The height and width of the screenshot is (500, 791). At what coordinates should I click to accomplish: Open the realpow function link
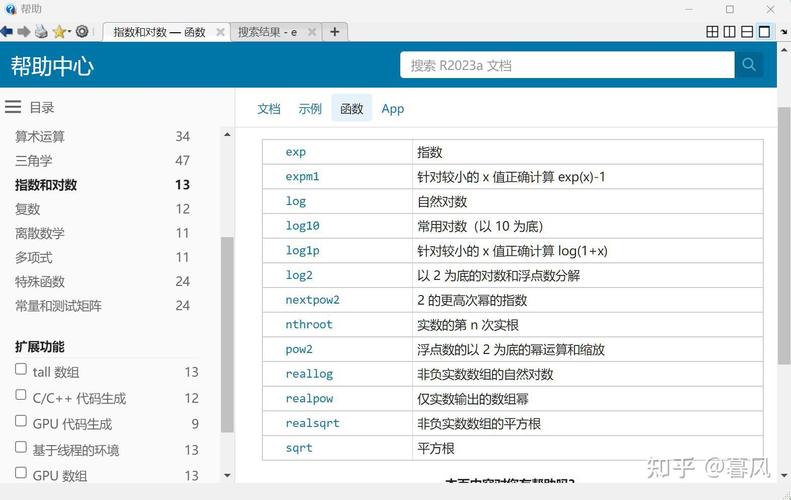click(x=309, y=399)
